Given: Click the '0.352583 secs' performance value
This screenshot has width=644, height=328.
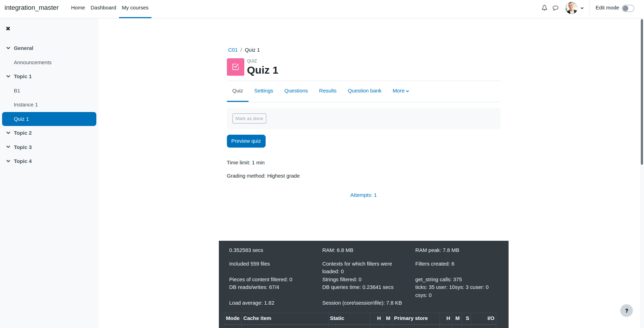Looking at the screenshot, I should 246,250.
